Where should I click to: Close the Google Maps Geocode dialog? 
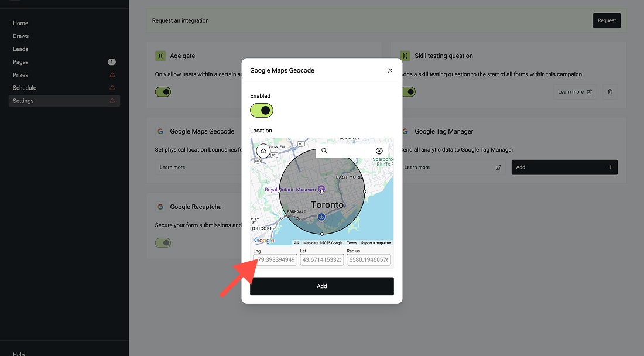click(390, 71)
